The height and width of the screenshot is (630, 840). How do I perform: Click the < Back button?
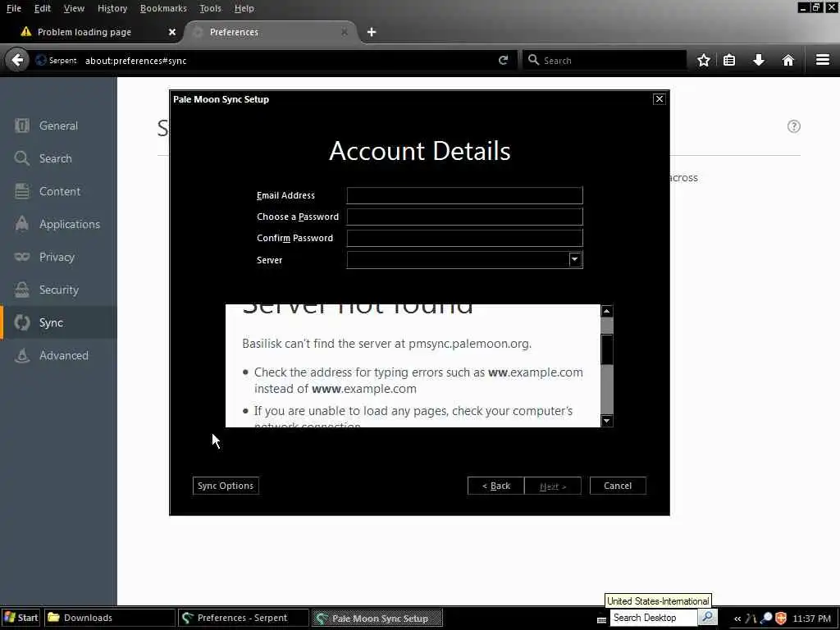point(496,486)
